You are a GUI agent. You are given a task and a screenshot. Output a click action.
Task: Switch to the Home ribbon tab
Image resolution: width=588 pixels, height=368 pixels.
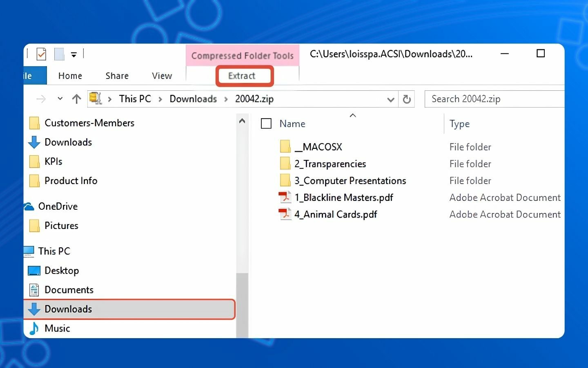point(70,76)
